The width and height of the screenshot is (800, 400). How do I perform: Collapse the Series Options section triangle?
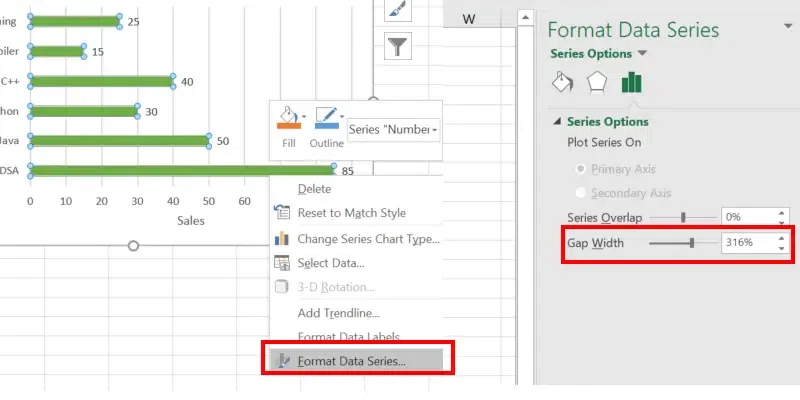click(x=557, y=121)
